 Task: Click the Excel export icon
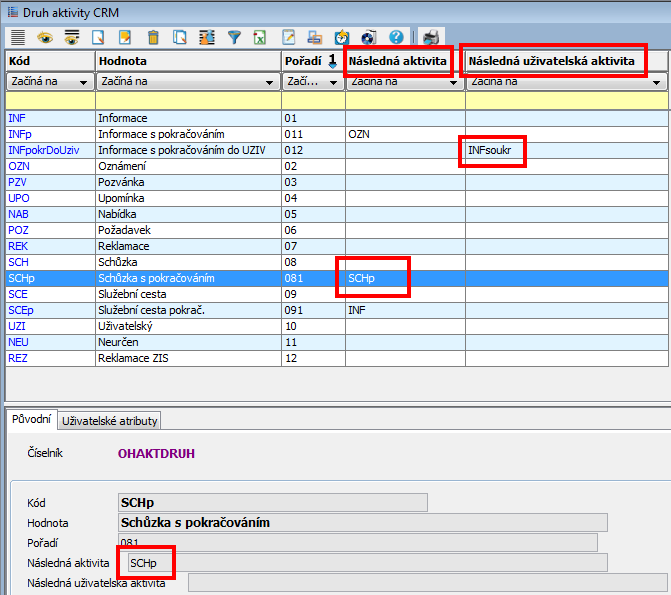pyautogui.click(x=260, y=38)
